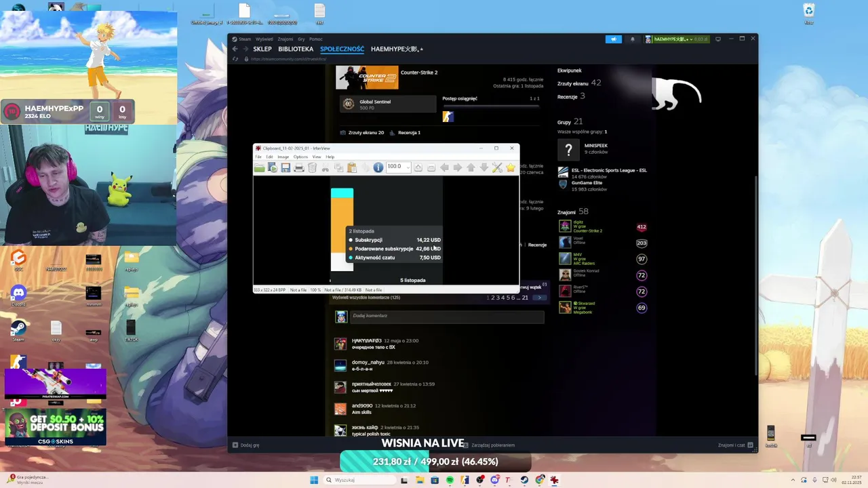The height and width of the screenshot is (488, 868).
Task: Open the Gry menu in Steam
Action: point(301,39)
